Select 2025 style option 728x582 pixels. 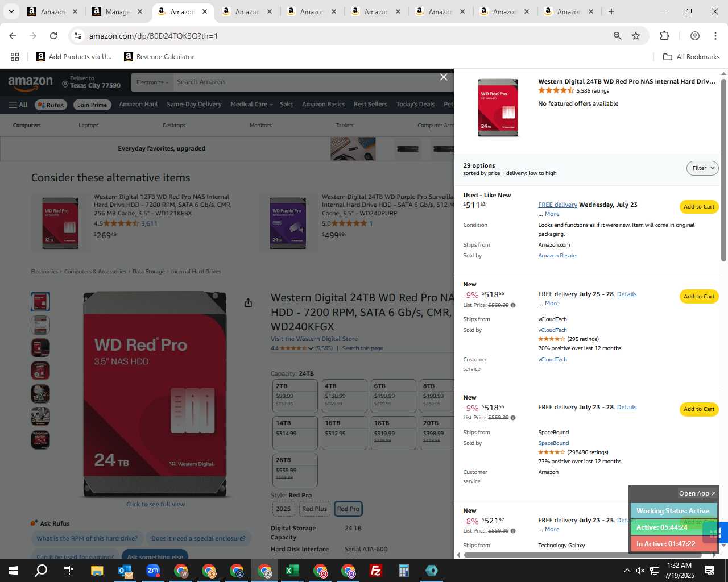pyautogui.click(x=283, y=509)
